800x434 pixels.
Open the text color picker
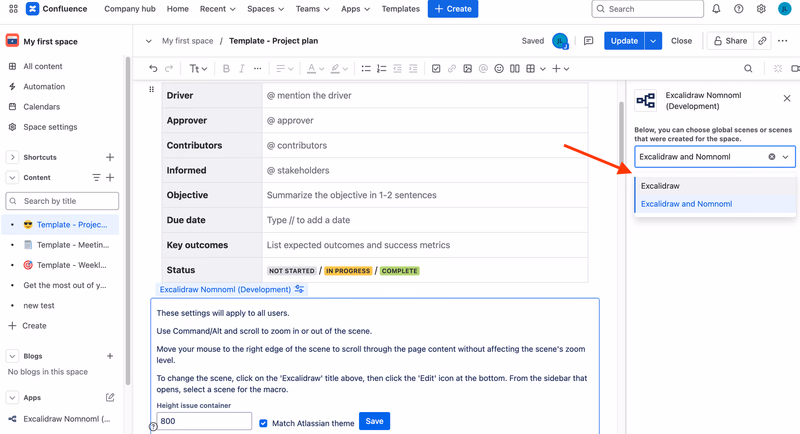tap(315, 68)
